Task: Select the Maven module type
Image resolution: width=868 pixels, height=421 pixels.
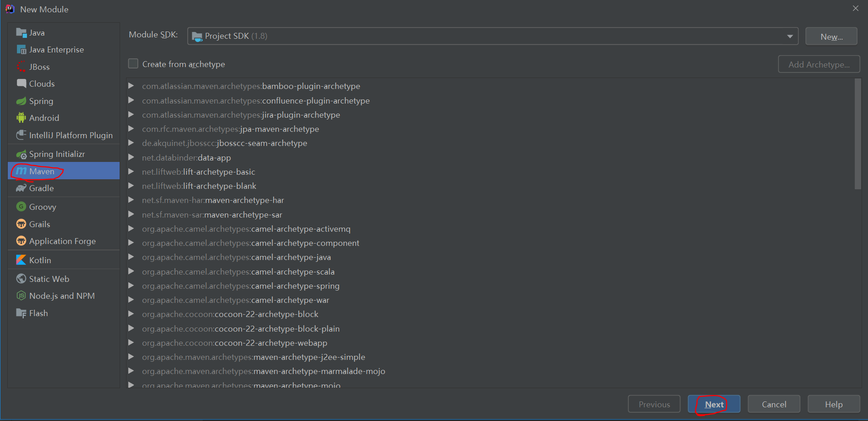Action: 64,171
